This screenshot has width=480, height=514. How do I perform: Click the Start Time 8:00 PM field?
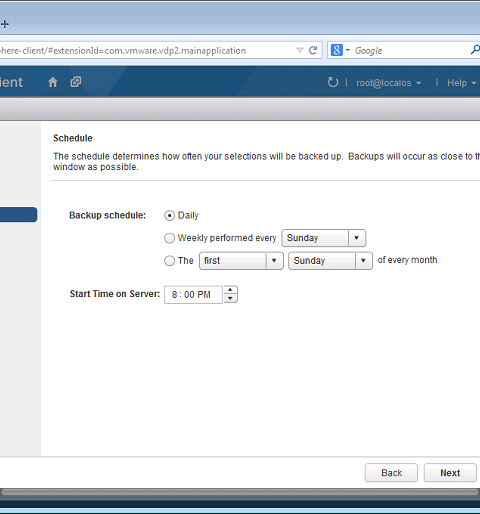point(193,295)
